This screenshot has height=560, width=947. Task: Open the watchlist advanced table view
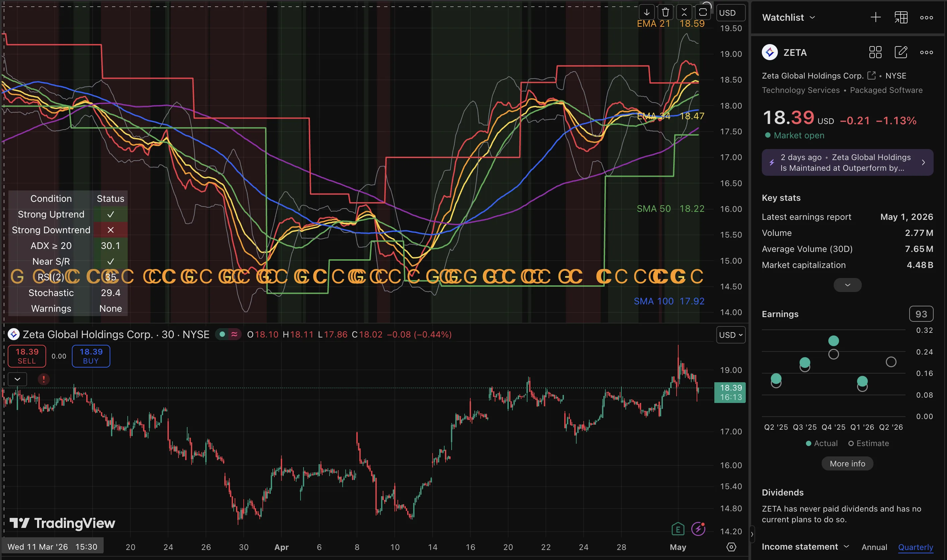901,17
